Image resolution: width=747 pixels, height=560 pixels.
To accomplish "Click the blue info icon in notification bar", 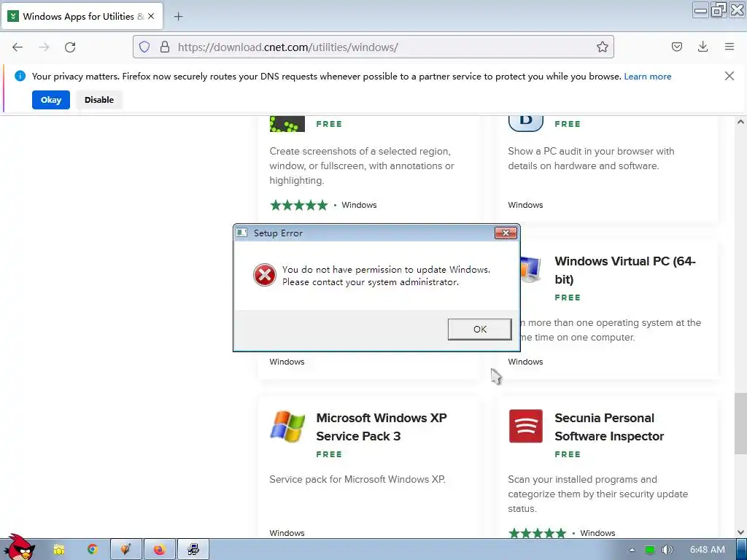I will (x=20, y=76).
